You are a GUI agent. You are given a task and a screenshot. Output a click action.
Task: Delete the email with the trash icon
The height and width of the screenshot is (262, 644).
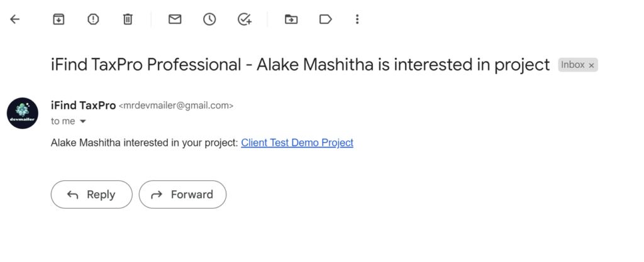tap(128, 19)
